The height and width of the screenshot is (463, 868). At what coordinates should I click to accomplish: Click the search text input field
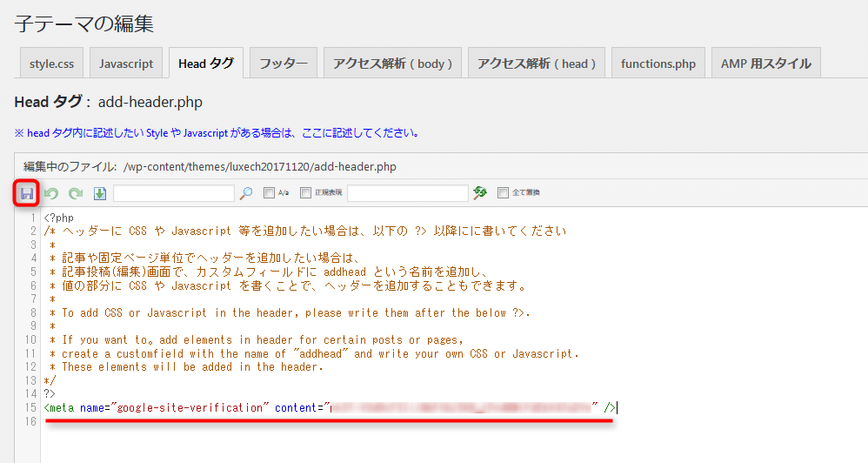(174, 193)
